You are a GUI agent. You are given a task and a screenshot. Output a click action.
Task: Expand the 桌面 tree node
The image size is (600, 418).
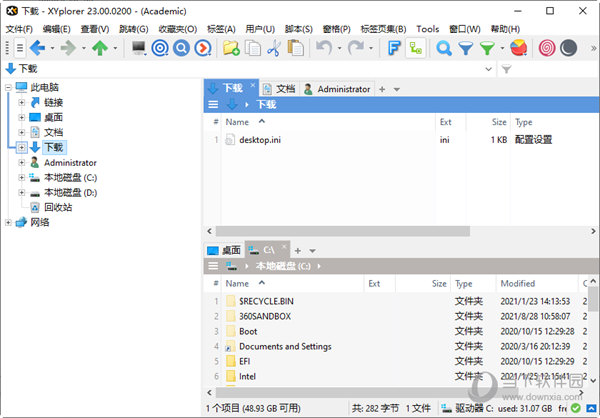coord(22,117)
